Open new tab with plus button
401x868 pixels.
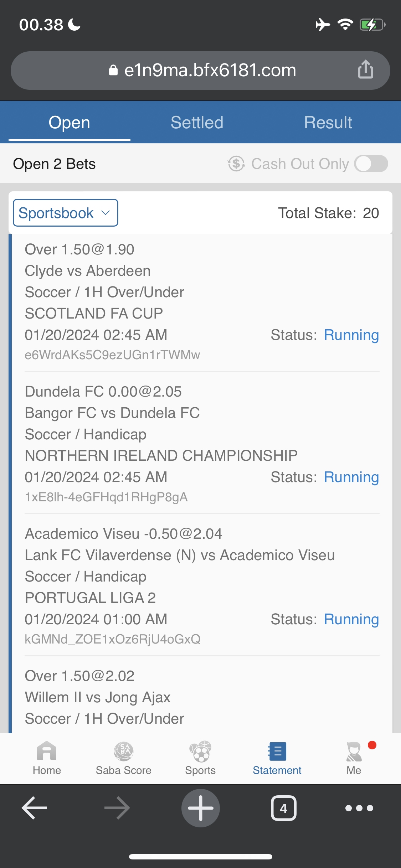tap(201, 808)
